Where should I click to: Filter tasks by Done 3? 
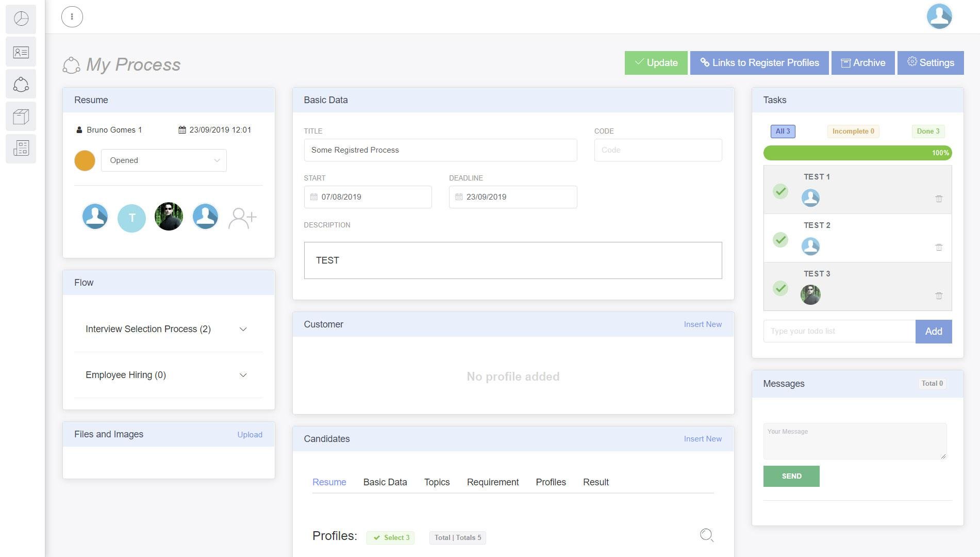928,132
